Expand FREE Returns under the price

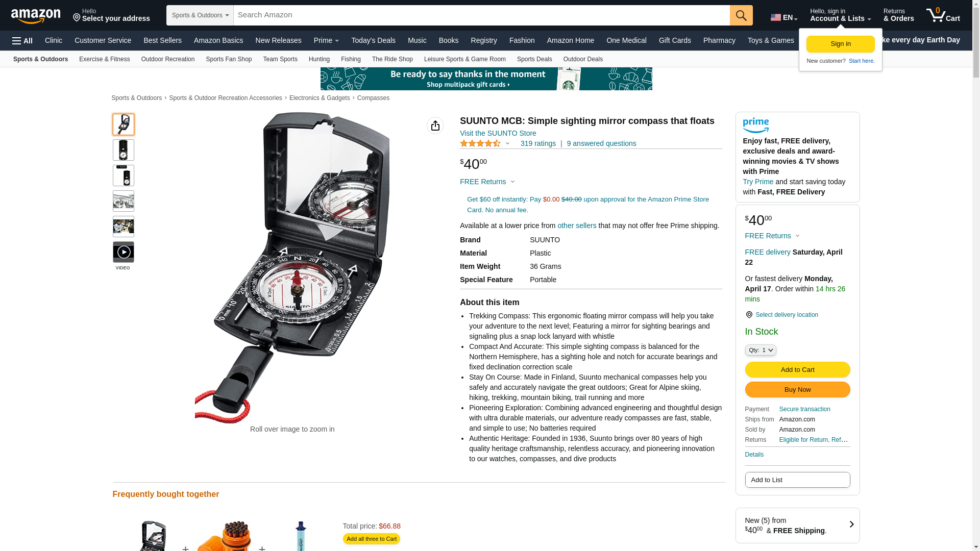487,182
